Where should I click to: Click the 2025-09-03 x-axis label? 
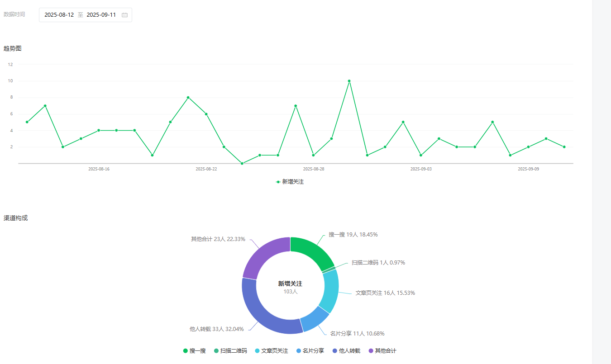[421, 169]
